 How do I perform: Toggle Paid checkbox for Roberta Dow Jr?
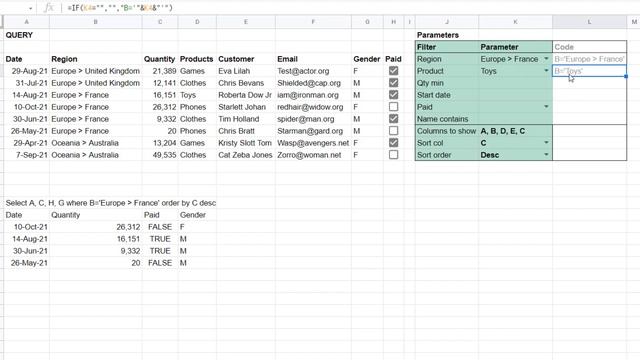[393, 95]
